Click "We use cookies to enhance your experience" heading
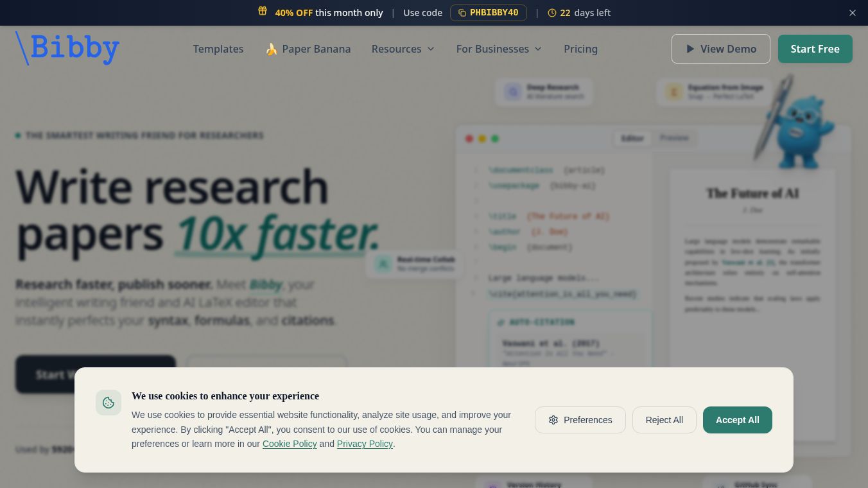 coord(225,396)
